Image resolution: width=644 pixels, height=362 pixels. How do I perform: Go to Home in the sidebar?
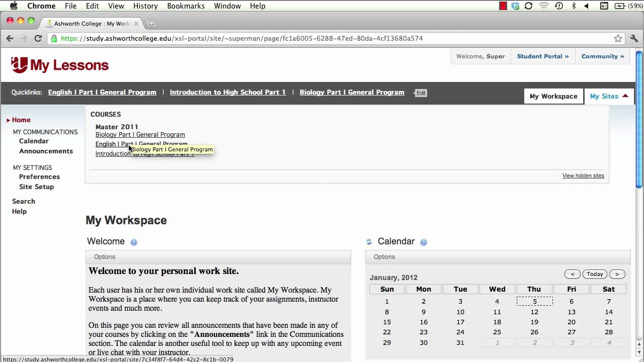(x=21, y=120)
